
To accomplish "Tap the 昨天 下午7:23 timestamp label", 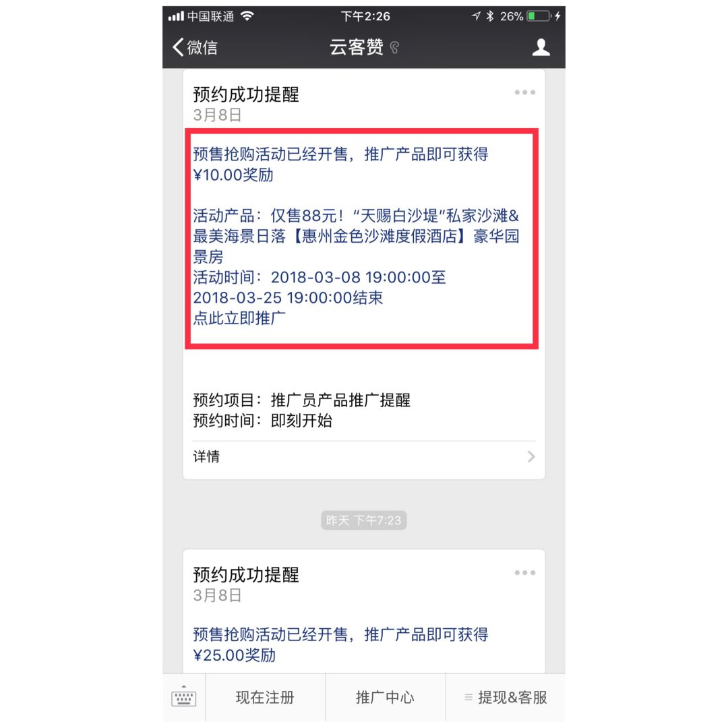I will click(x=364, y=520).
